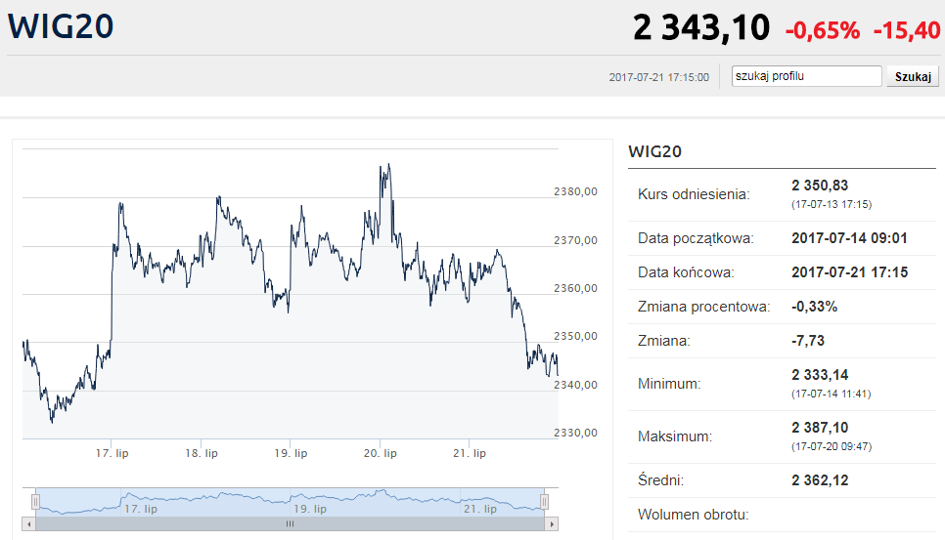The width and height of the screenshot is (945, 540).
Task: Focus the 'szukaj profilu' search field
Action: tap(806, 76)
